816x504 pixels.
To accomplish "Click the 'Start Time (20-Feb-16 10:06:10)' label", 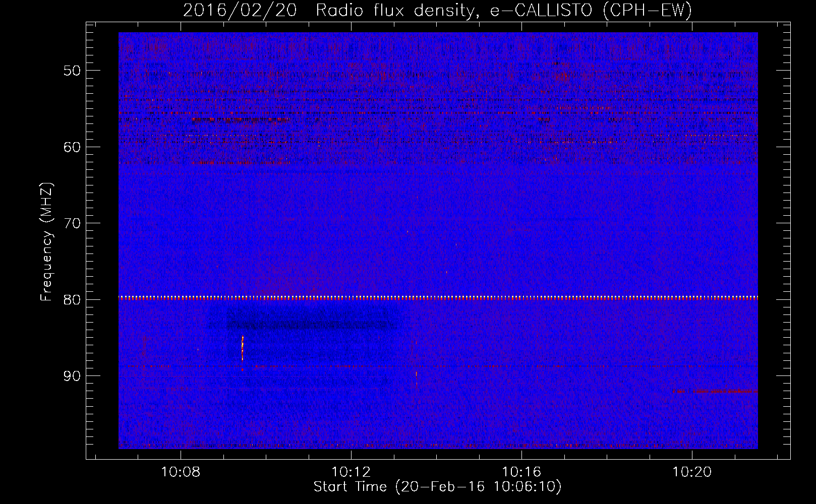I will (437, 487).
